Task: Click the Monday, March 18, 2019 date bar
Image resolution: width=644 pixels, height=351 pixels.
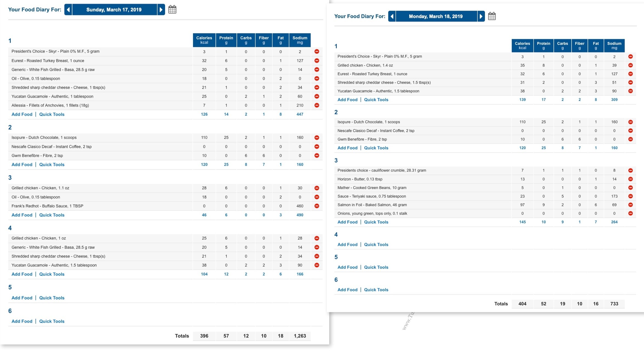Action: pyautogui.click(x=436, y=16)
